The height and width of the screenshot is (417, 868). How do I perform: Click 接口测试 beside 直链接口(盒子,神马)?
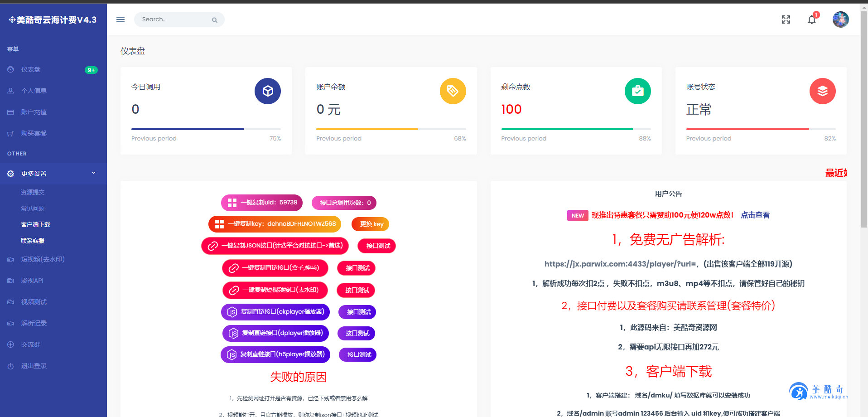tap(357, 268)
